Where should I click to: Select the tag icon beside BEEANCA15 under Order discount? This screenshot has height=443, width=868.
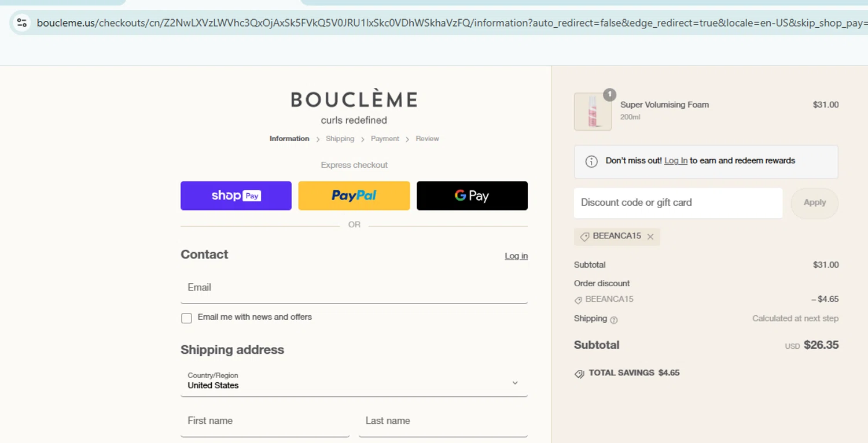pos(578,300)
